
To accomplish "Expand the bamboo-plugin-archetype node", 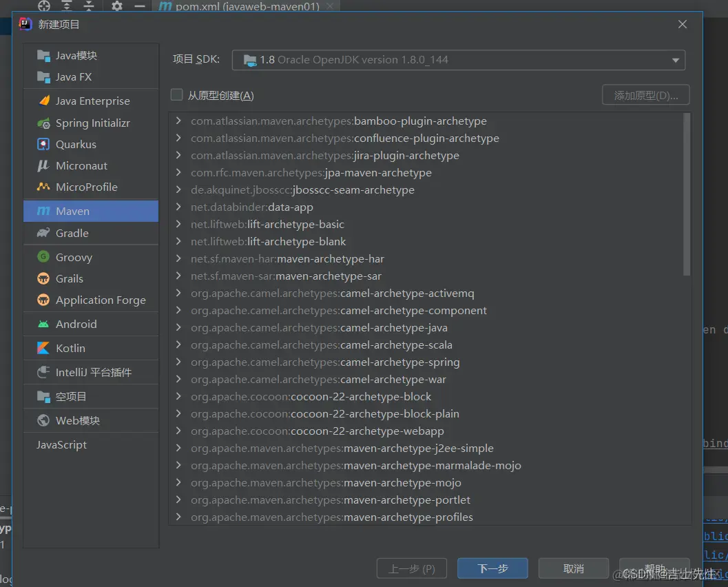I will click(x=178, y=121).
